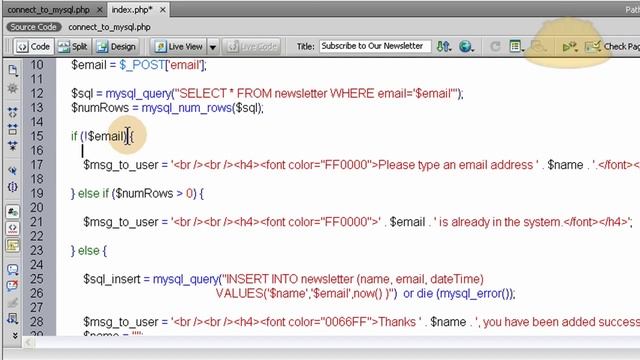Click line number 12 in gutter
This screenshot has width=640, height=360.
point(37,93)
